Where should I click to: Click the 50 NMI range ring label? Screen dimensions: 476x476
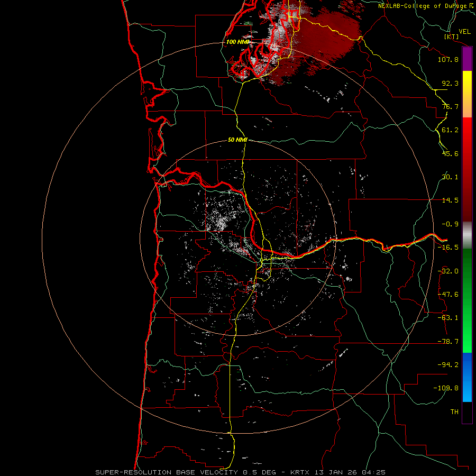pos(237,140)
